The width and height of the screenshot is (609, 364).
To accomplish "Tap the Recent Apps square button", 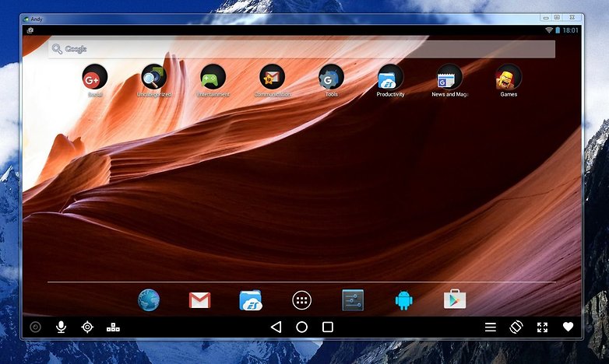I will pyautogui.click(x=328, y=327).
